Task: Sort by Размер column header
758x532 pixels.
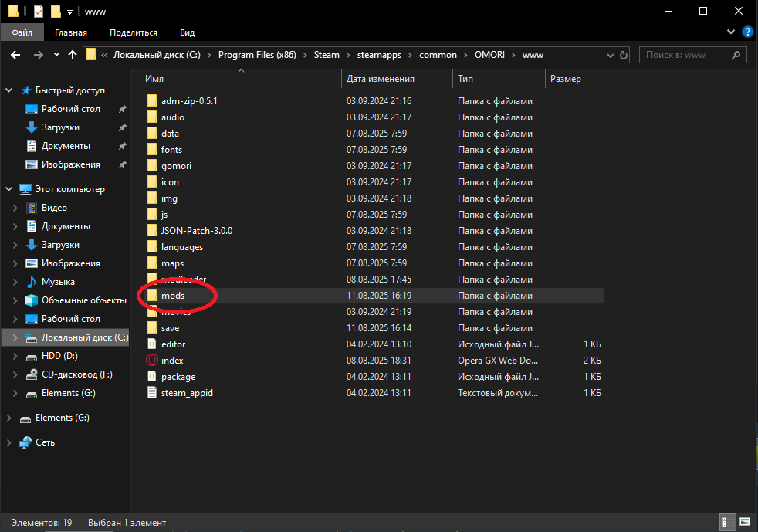Action: (566, 79)
